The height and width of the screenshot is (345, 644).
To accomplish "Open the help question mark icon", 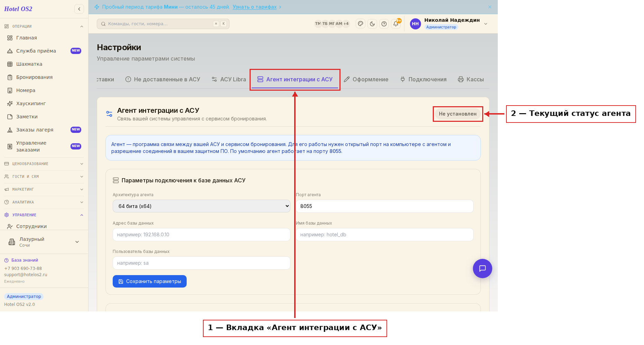I will [384, 24].
